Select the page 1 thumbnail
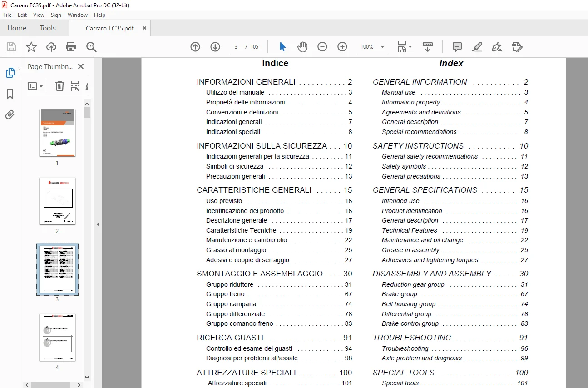The image size is (588, 388). [57, 133]
